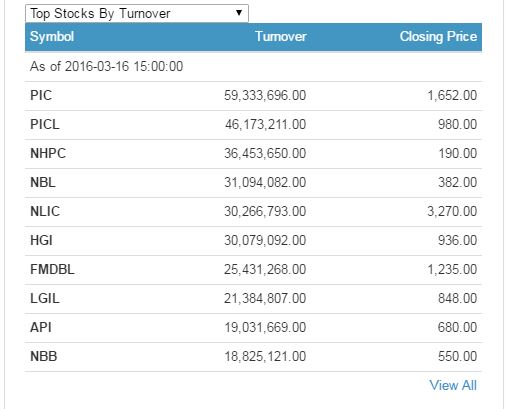Click NLIC closing price 3,270.00
Viewport: 505px width, 409px height.
[x=452, y=211]
